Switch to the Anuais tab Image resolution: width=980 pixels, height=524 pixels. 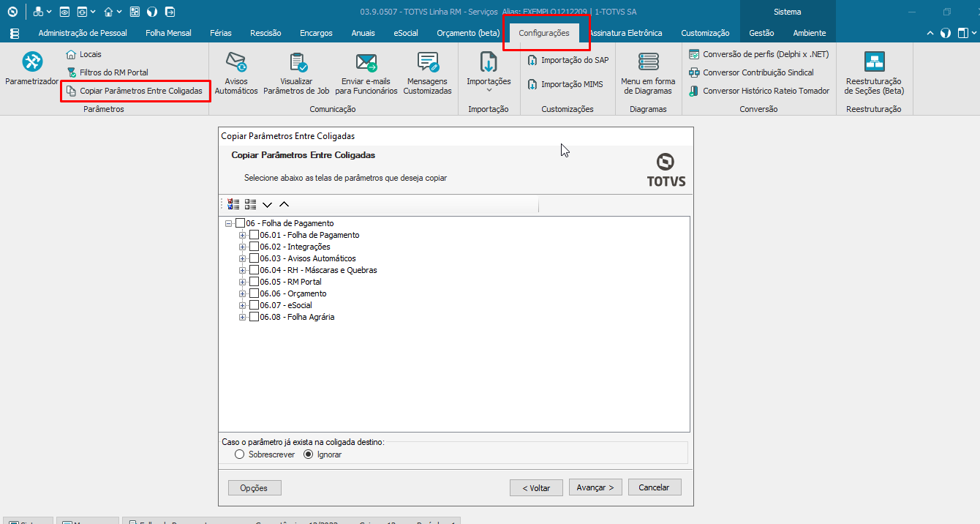pos(363,33)
